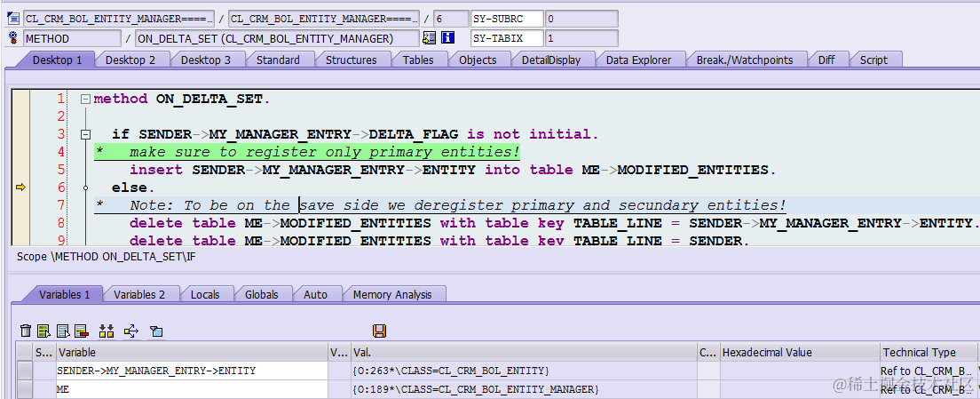Switch to Desktop 1 tab

coord(57,60)
